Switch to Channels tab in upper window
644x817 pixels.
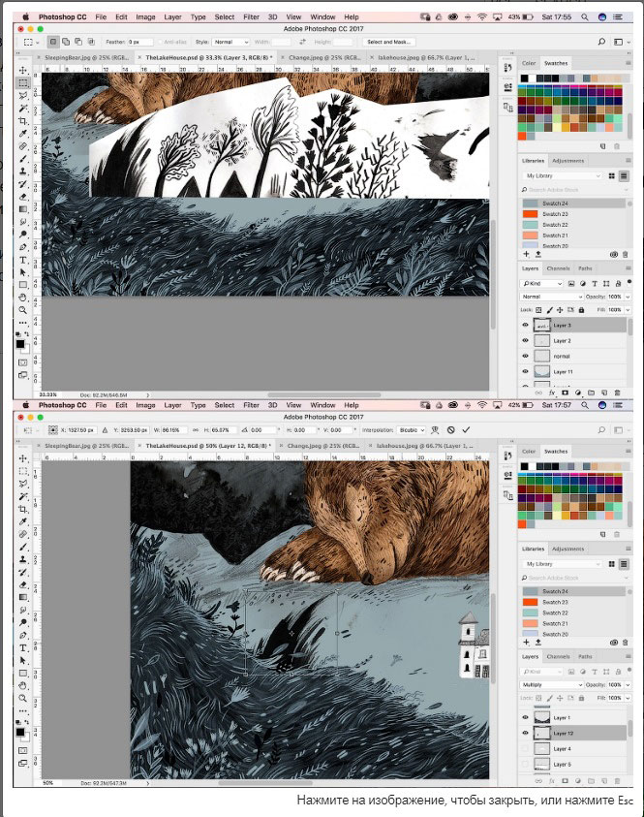[558, 268]
